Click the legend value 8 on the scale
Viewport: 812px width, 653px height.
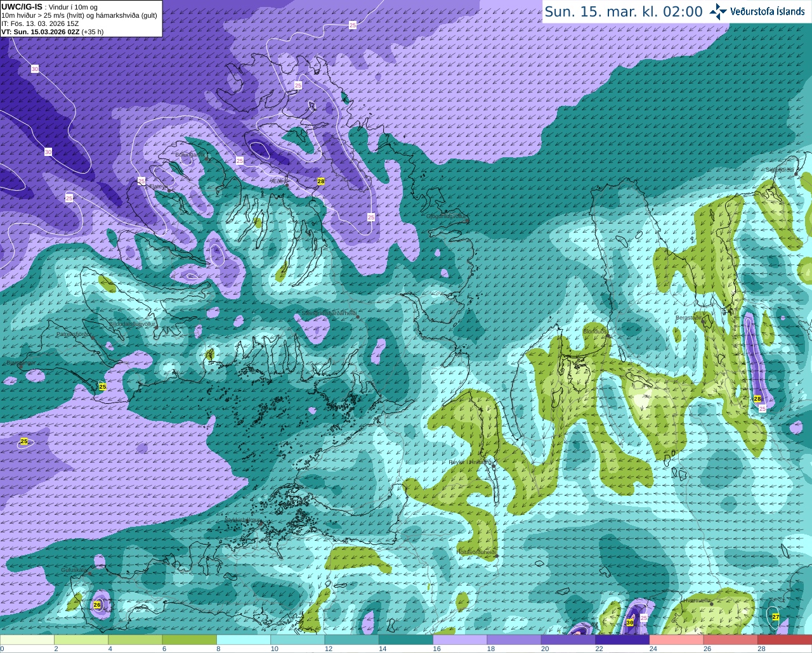pos(218,649)
